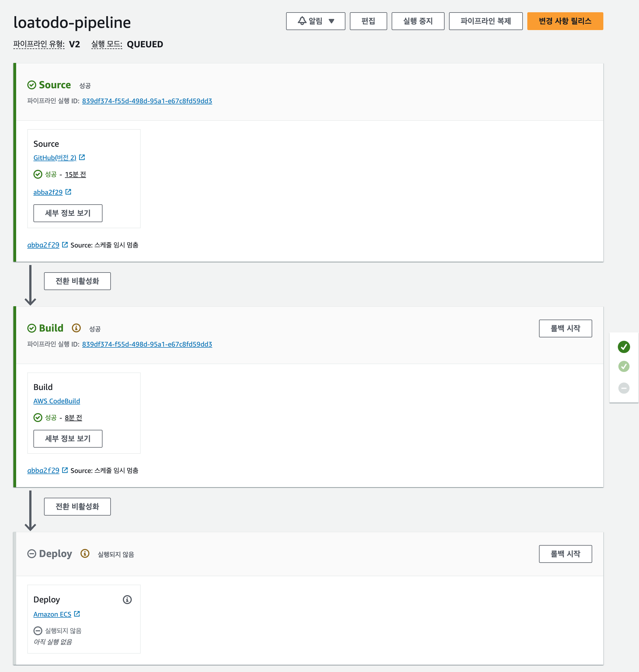This screenshot has height=672, width=639.
Task: Disable transition between Source and Build
Action: 77,281
